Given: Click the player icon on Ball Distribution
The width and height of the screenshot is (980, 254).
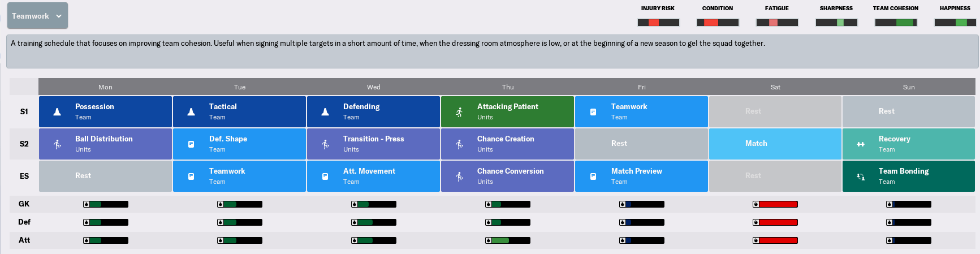Looking at the screenshot, I should (57, 144).
